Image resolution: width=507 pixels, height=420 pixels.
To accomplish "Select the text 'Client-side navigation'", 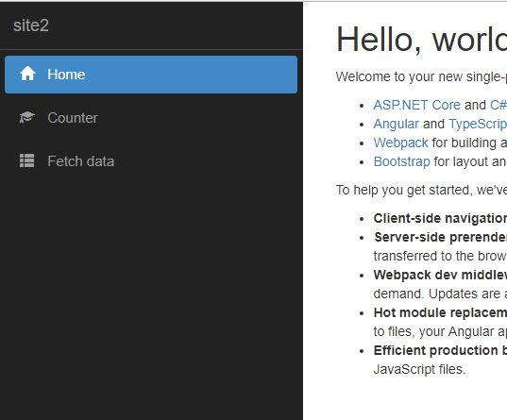I will click(x=440, y=219).
